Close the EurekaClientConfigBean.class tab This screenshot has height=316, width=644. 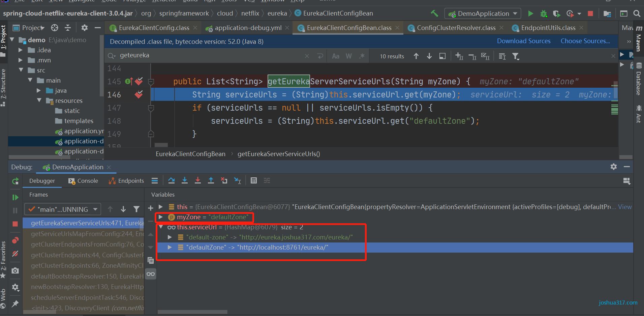pos(397,28)
